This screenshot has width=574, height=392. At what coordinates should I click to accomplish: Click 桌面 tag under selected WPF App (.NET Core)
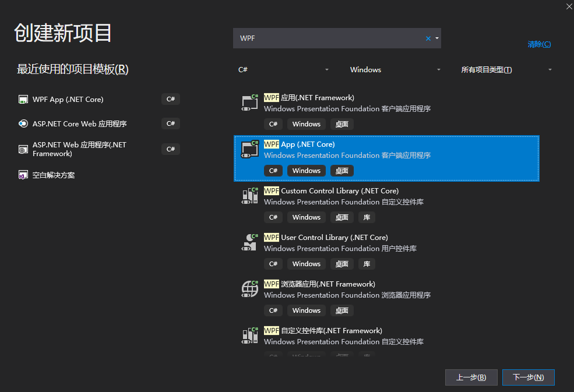click(342, 171)
